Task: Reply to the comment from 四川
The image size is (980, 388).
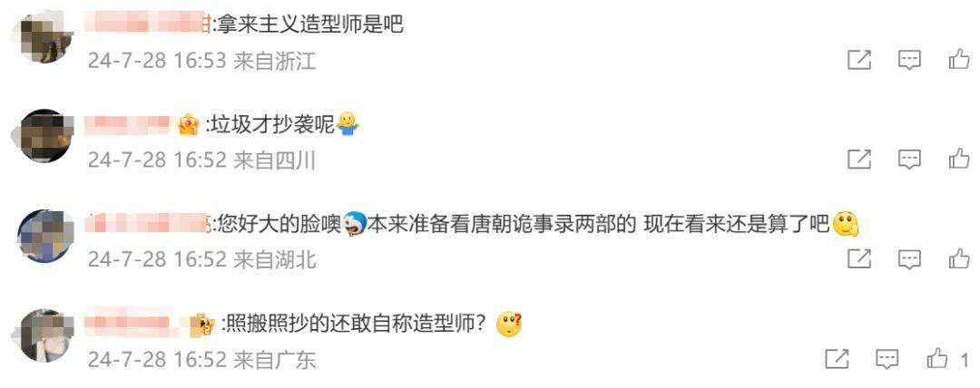Action: pos(909,160)
